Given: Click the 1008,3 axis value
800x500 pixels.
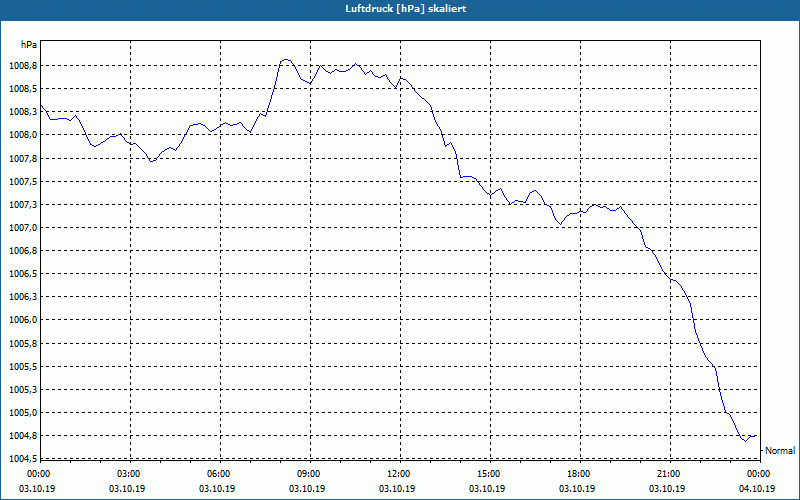Looking at the screenshot, I should tap(23, 112).
